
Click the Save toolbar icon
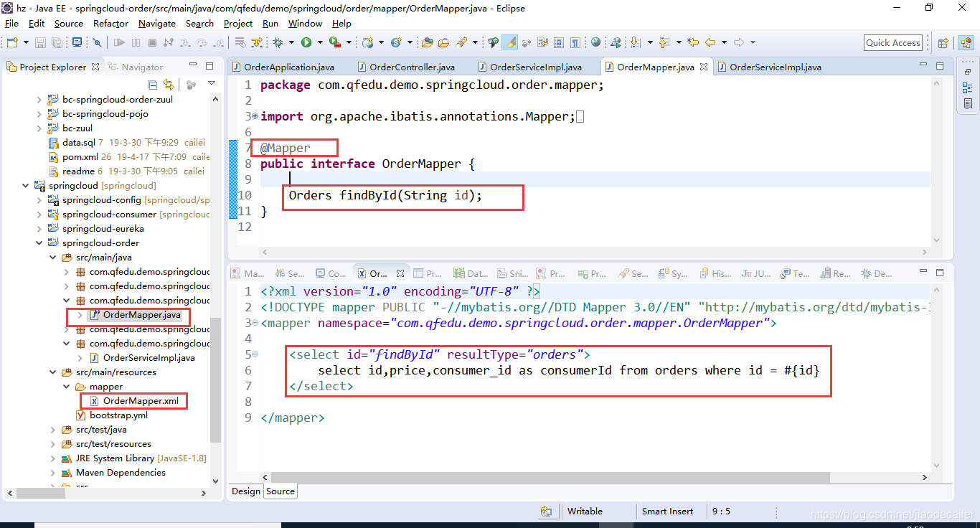40,42
